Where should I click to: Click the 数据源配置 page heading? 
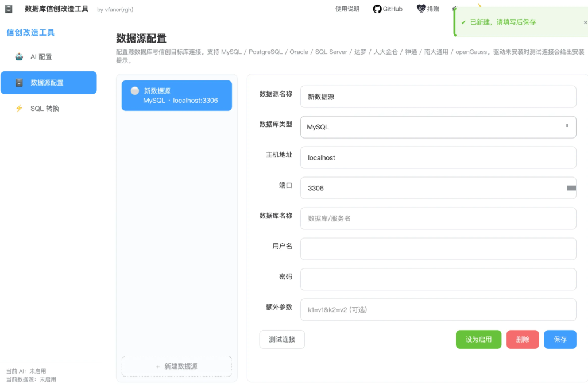tap(141, 39)
